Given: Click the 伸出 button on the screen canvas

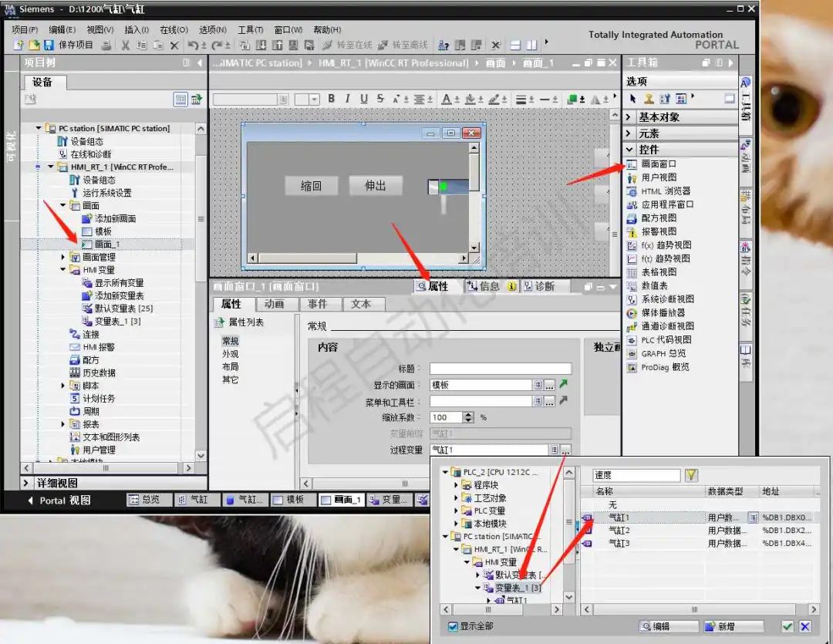Looking at the screenshot, I should (375, 185).
